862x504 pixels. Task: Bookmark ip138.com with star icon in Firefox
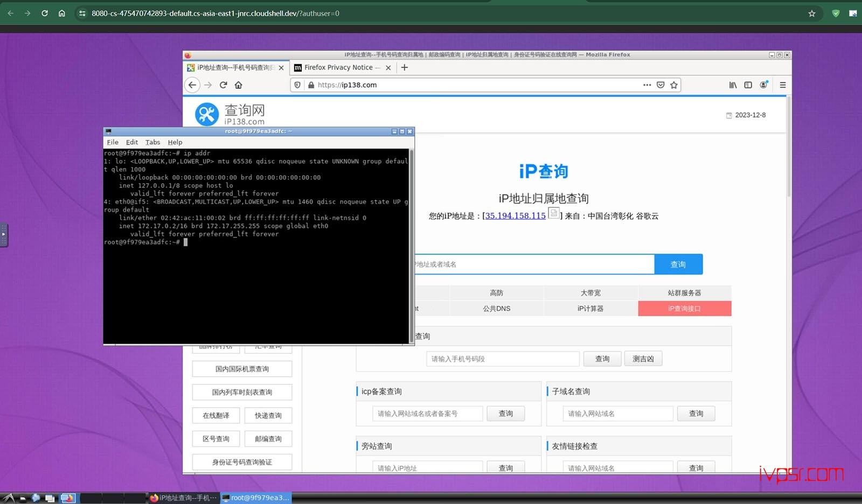673,85
